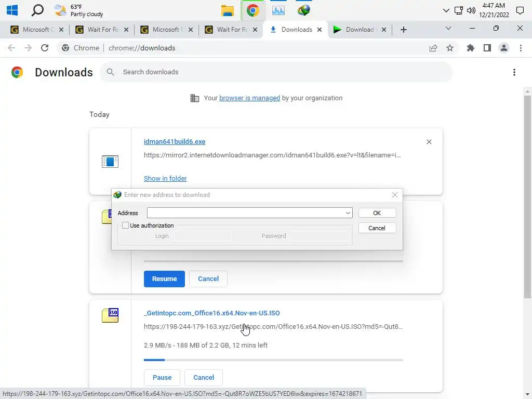Bookmark this page with the star
Image resolution: width=532 pixels, height=399 pixels.
pos(450,48)
